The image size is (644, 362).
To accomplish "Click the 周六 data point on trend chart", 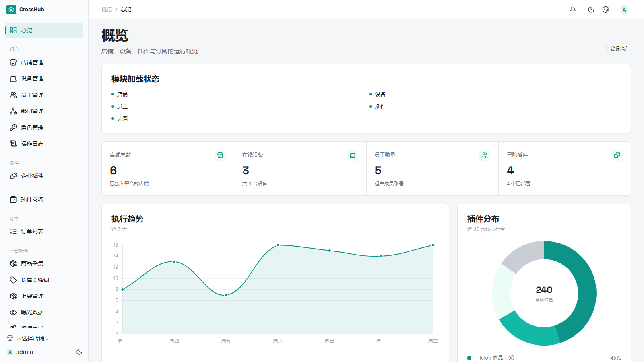I will click(x=278, y=245).
